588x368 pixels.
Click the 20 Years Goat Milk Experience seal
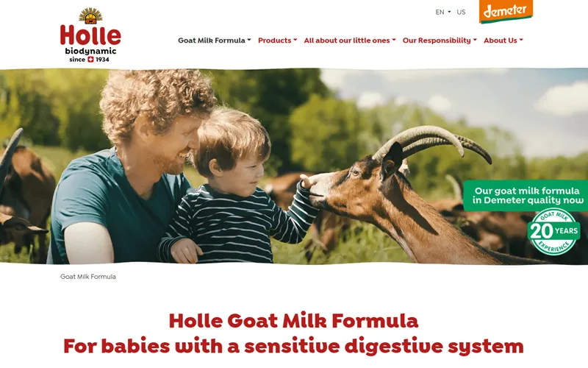[554, 231]
